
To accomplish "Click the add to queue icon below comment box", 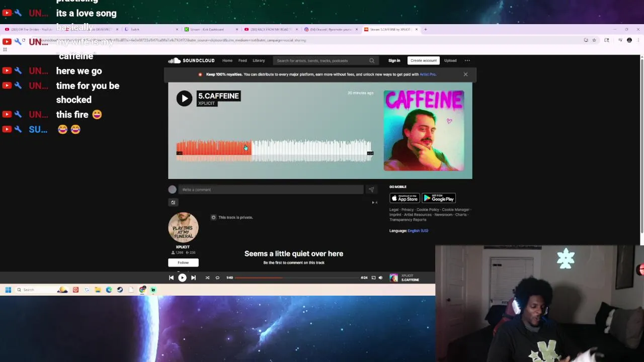I will 173,202.
